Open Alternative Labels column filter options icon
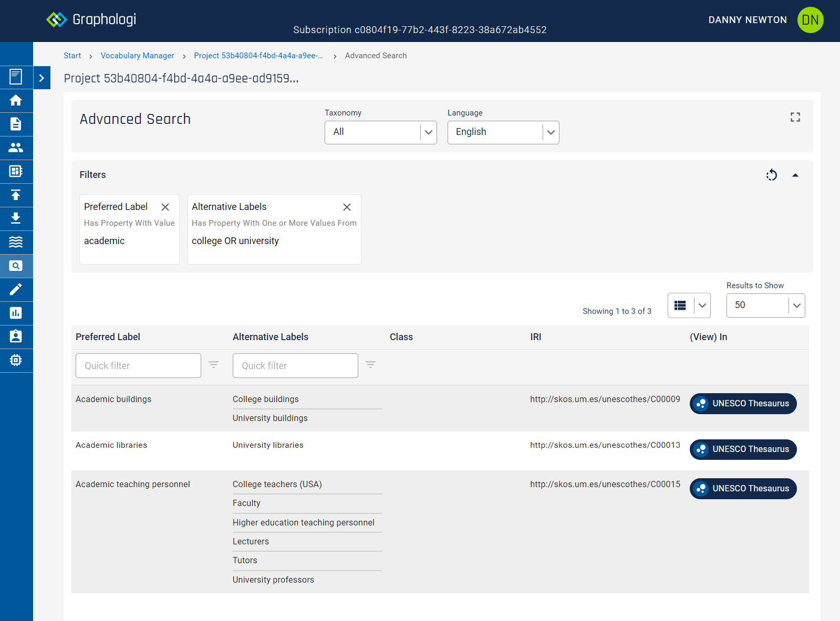The width and height of the screenshot is (840, 621). click(370, 365)
